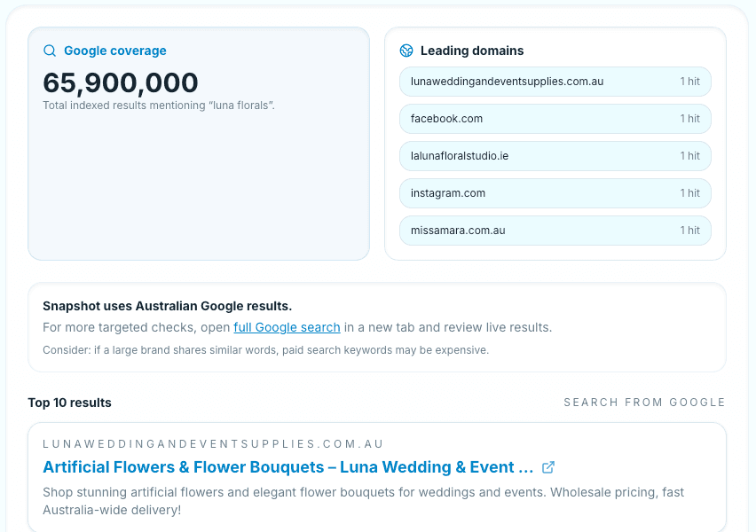Click the result snippet about artificial flowers
The width and height of the screenshot is (756, 532).
(x=364, y=501)
